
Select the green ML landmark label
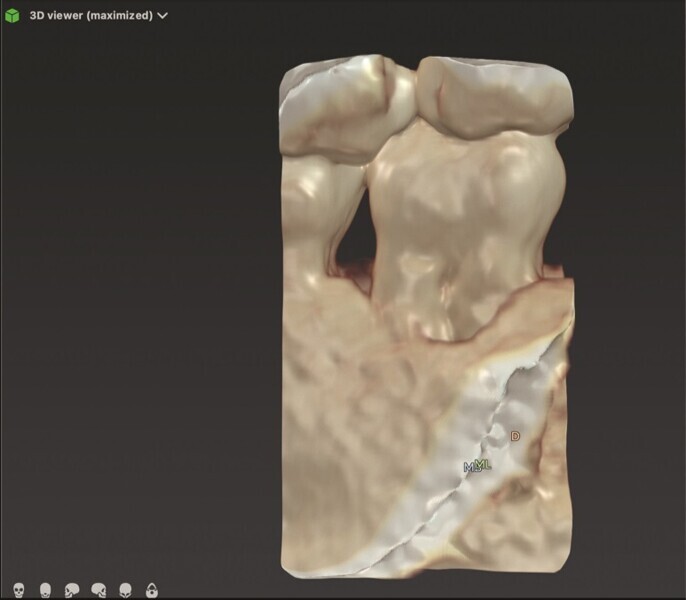tap(484, 464)
